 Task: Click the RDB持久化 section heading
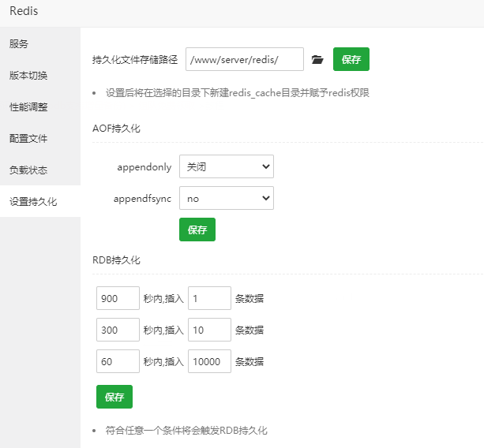point(116,260)
